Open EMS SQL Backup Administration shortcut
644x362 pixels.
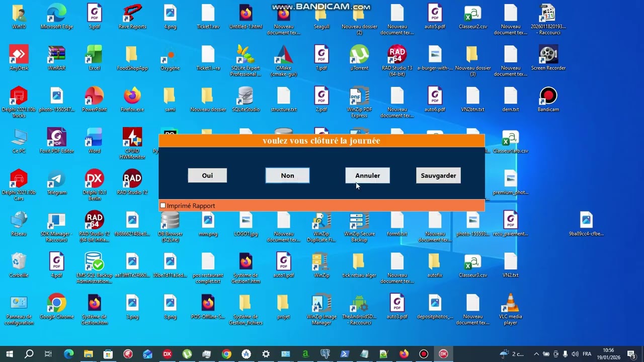(x=94, y=268)
